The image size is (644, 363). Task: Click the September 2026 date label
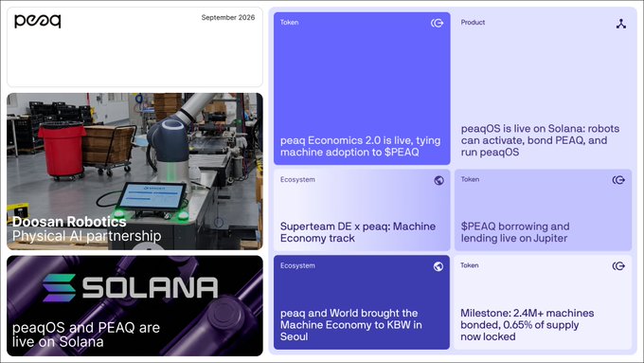point(228,17)
